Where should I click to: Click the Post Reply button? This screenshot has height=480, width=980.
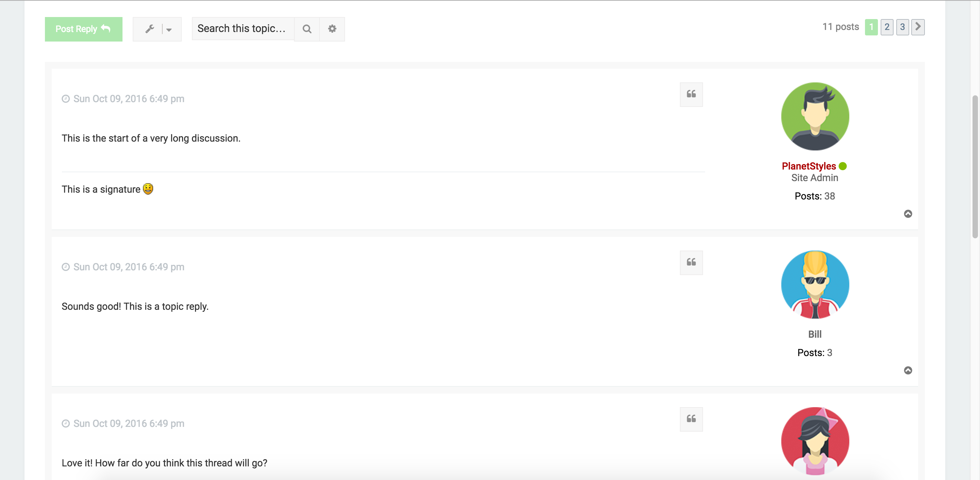(83, 29)
